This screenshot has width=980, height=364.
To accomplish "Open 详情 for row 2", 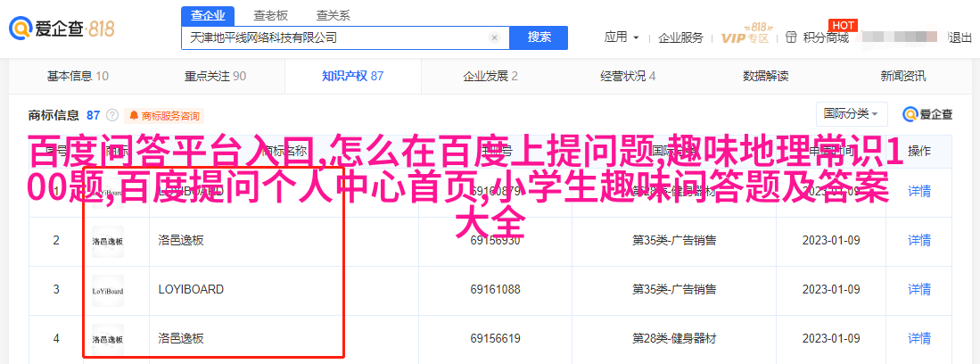I will coord(919,241).
